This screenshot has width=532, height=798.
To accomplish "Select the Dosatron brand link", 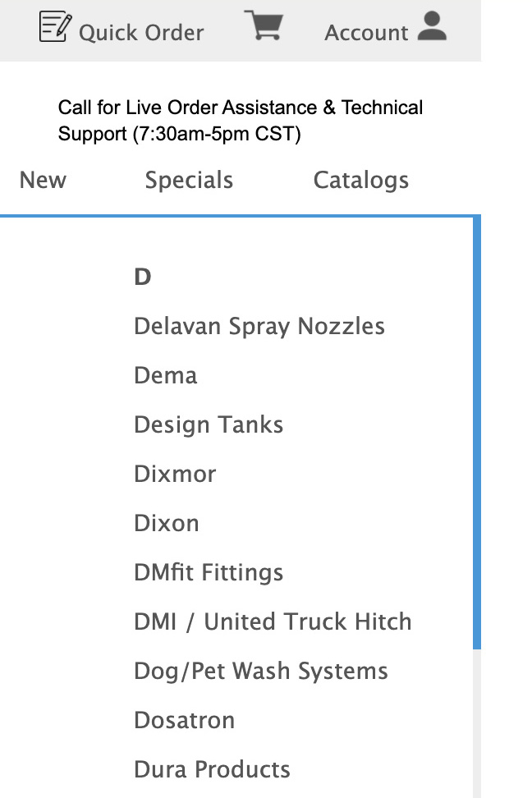I will click(185, 720).
